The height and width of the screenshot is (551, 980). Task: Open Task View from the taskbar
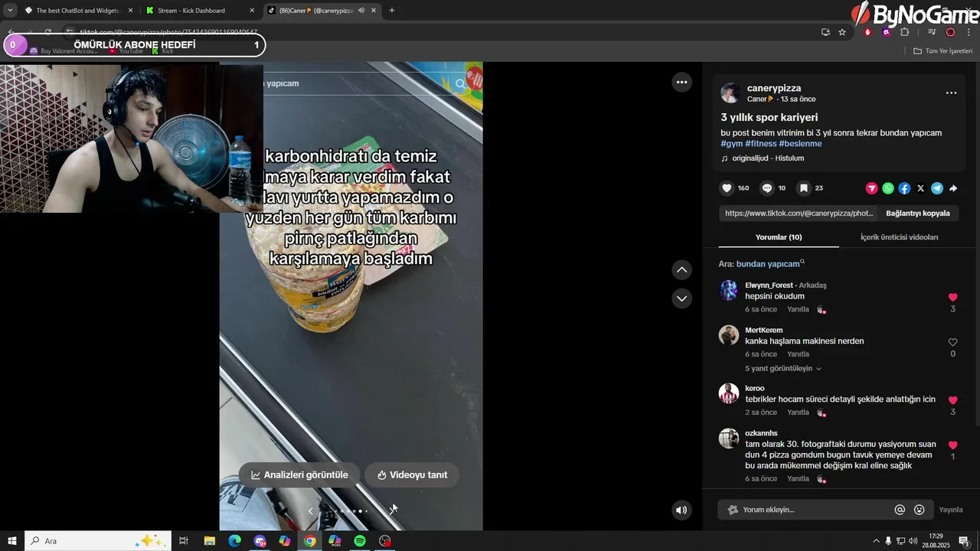pos(184,541)
